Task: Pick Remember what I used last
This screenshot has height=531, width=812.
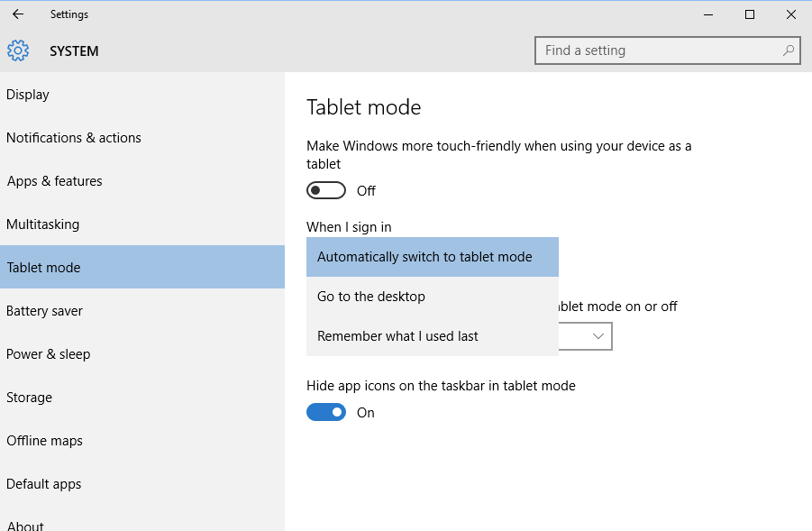Action: 433,336
